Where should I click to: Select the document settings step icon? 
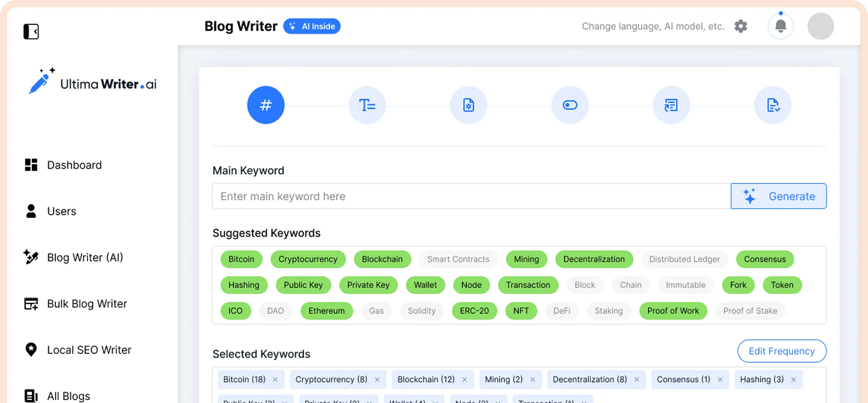[468, 105]
